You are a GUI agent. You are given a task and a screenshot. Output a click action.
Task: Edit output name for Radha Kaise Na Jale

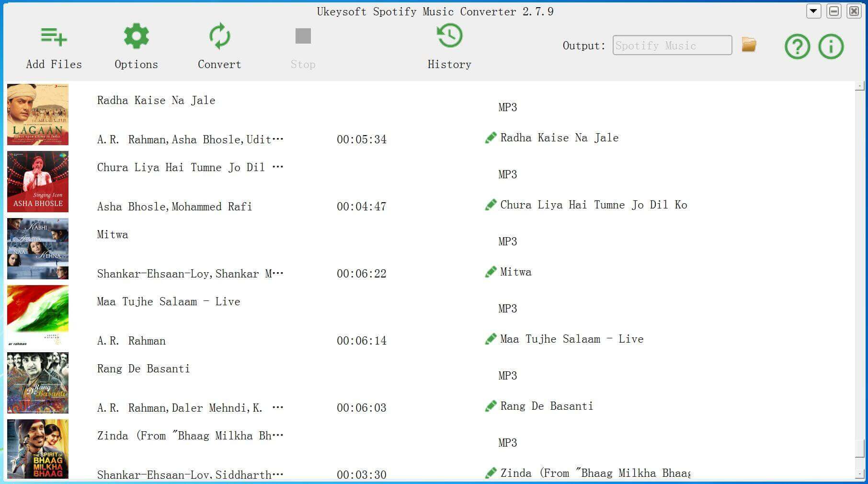[491, 138]
